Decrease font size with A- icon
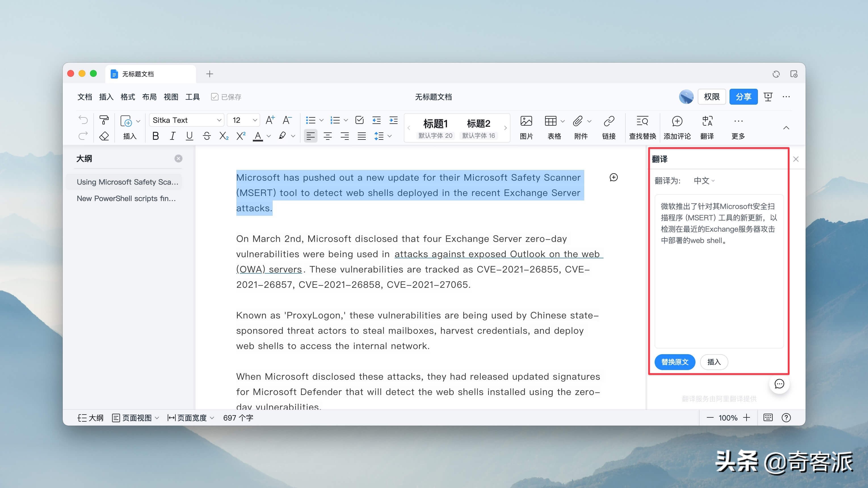This screenshot has height=488, width=868. point(287,120)
